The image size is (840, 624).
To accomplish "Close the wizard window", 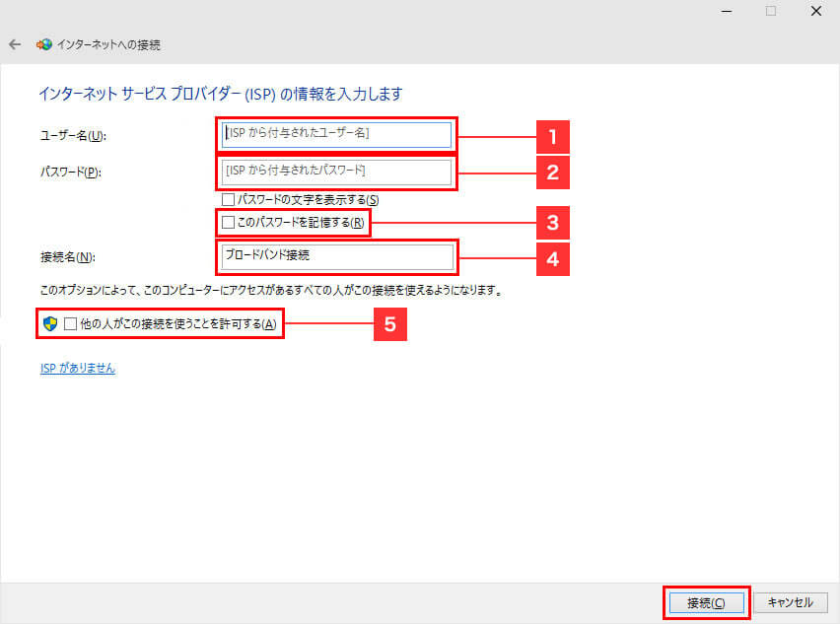I will tap(816, 11).
